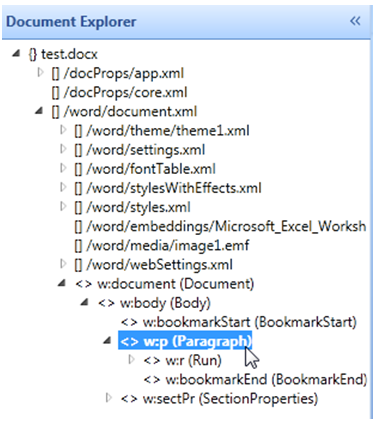
Task: Select /word/settings.xml part
Action: [139, 150]
